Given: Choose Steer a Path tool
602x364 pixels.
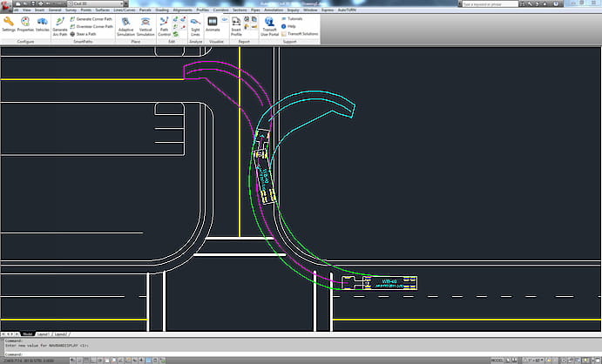Looking at the screenshot, I should [83, 34].
